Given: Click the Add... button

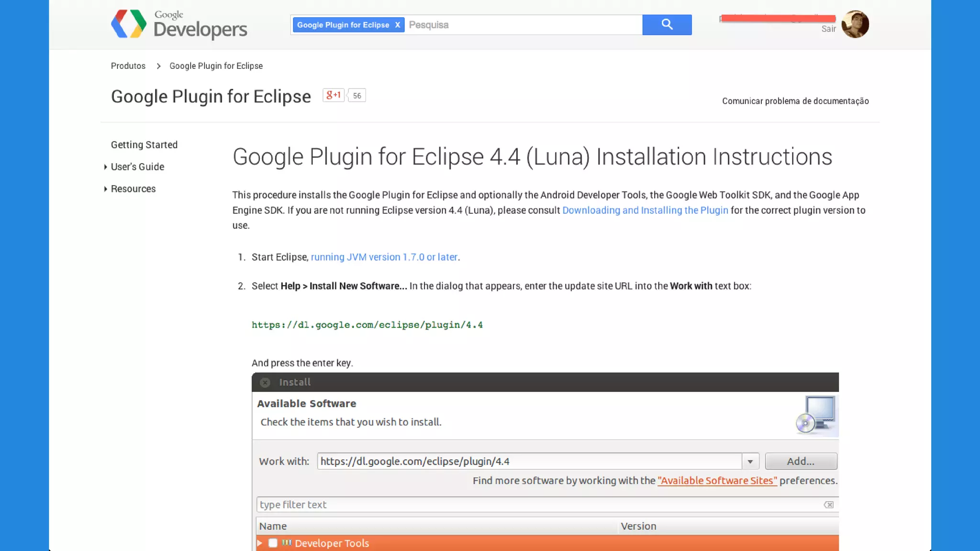Looking at the screenshot, I should tap(801, 461).
